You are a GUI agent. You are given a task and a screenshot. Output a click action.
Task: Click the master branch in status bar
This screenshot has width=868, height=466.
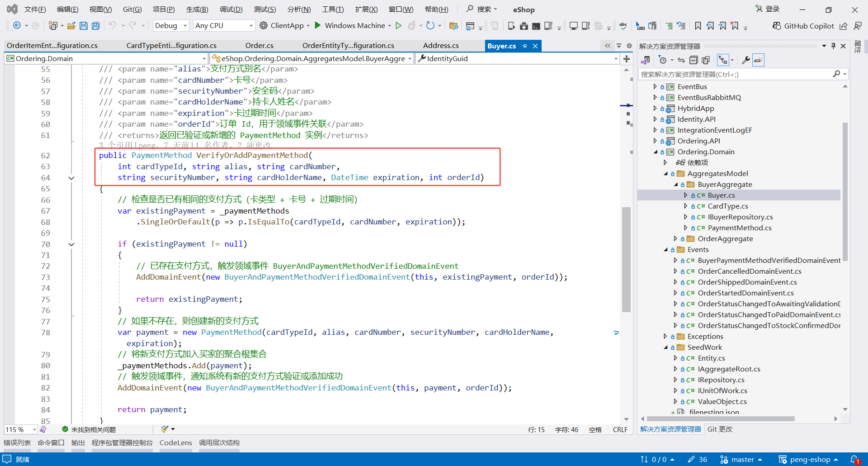click(x=741, y=460)
